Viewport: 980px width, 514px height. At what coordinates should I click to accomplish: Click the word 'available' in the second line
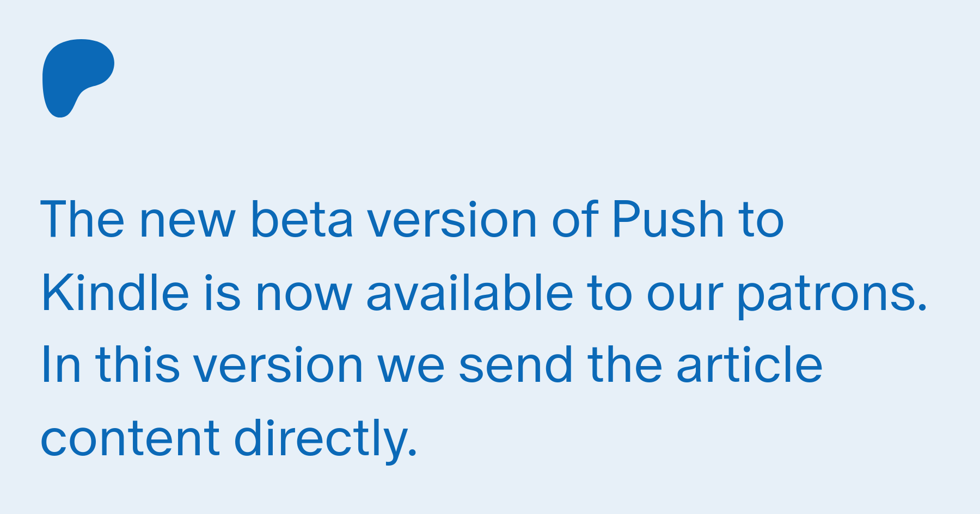[x=469, y=293]
